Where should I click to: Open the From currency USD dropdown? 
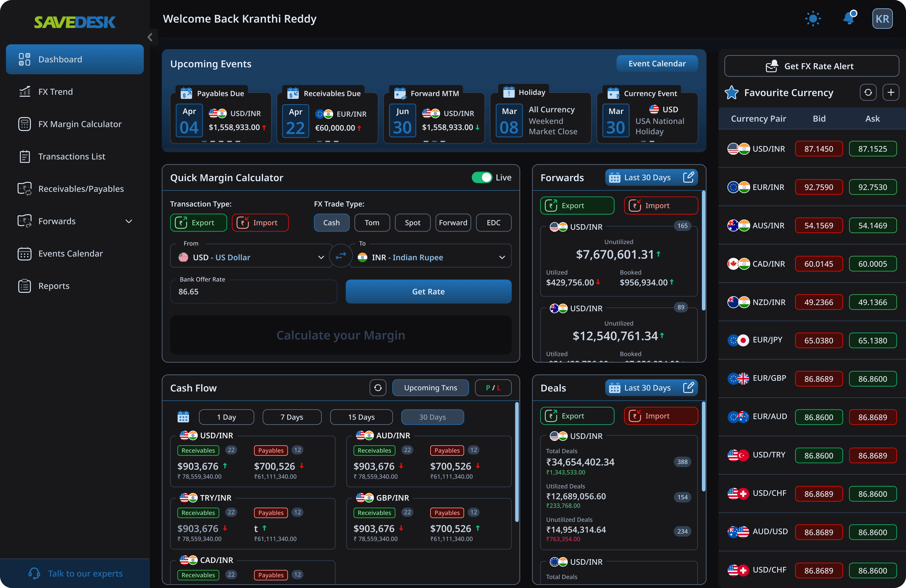pyautogui.click(x=251, y=257)
